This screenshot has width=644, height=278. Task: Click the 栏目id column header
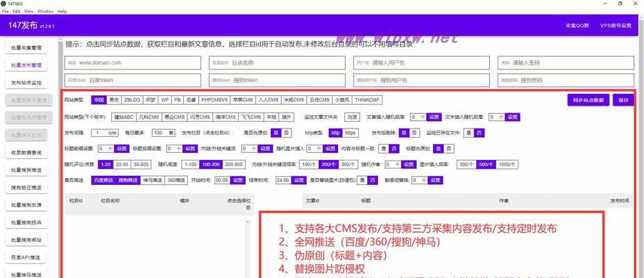(x=76, y=201)
